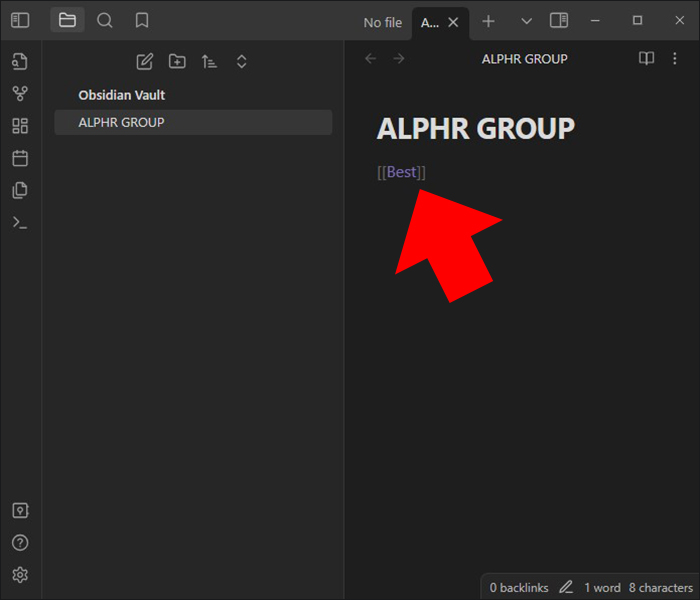Viewport: 700px width, 600px height.
Task: Switch to the No file tab
Action: [383, 22]
